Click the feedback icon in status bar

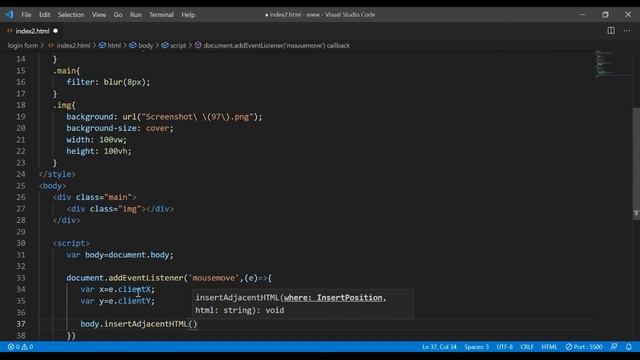614,347
